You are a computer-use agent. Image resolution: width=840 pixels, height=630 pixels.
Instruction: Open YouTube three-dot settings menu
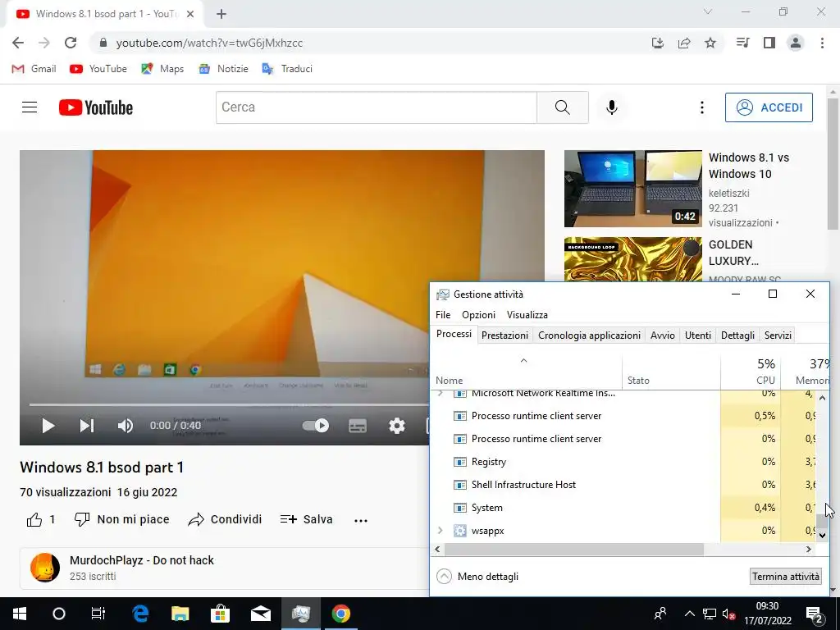[702, 107]
